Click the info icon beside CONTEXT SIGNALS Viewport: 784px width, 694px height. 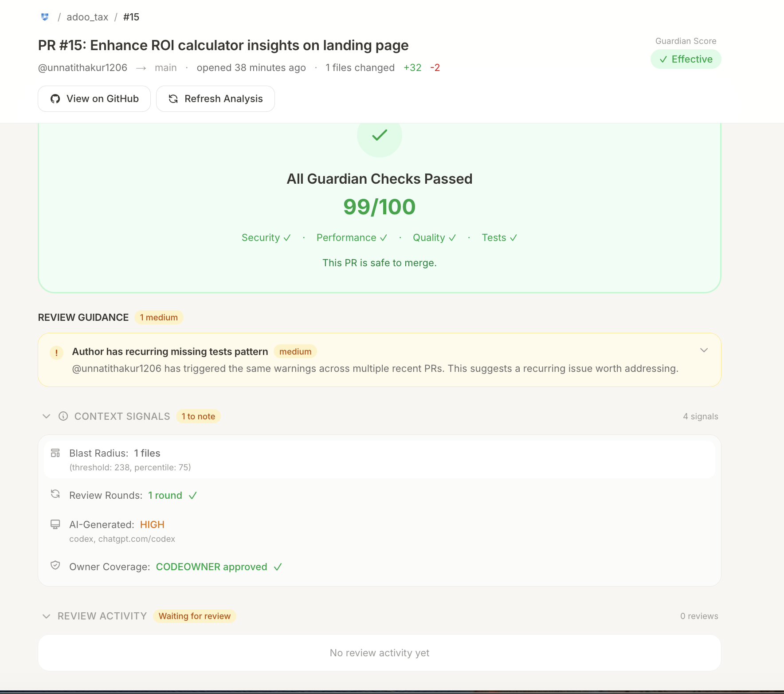tap(63, 416)
